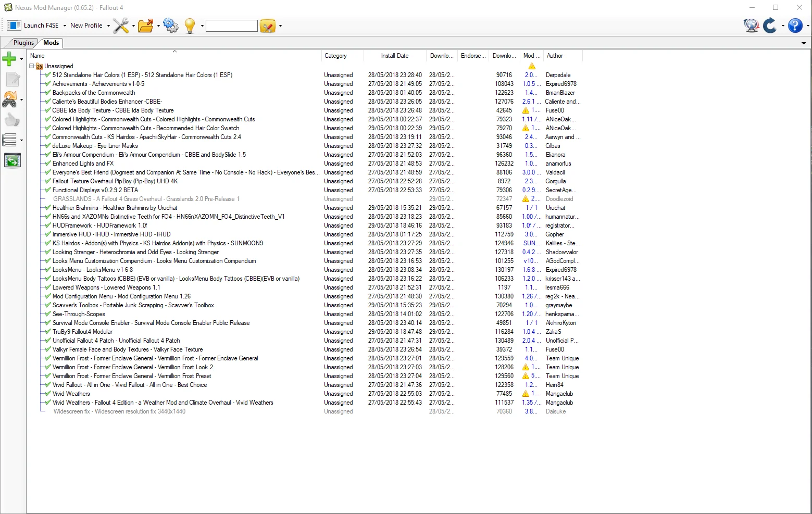Toggle the checkmark for See-Through-Scopes mod

pos(48,314)
